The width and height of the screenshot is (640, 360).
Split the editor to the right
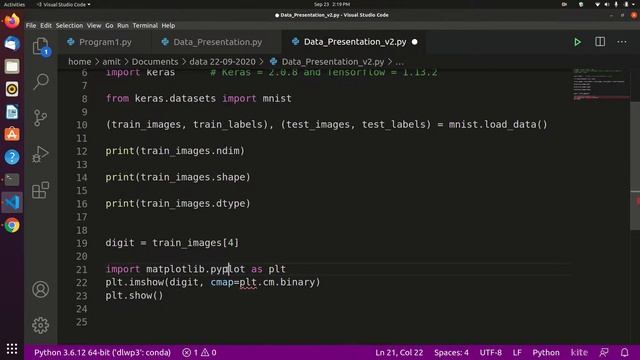pyautogui.click(x=600, y=42)
